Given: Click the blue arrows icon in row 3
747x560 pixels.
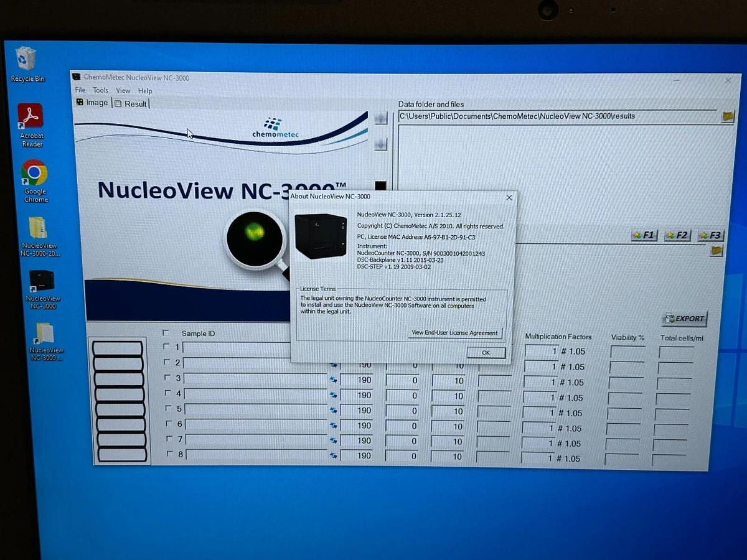Looking at the screenshot, I should 333,380.
